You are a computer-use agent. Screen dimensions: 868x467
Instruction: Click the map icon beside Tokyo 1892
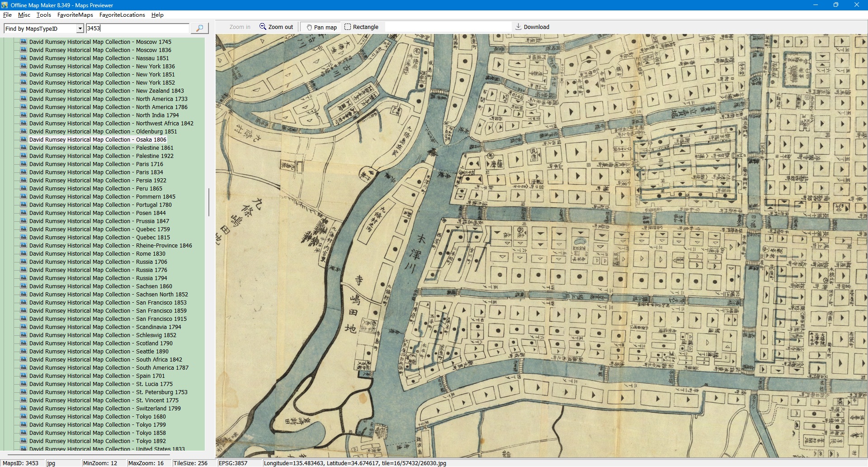pos(24,441)
